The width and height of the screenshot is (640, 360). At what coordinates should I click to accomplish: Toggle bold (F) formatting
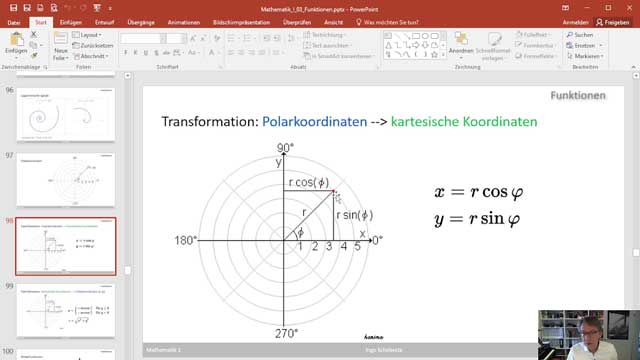pyautogui.click(x=126, y=53)
